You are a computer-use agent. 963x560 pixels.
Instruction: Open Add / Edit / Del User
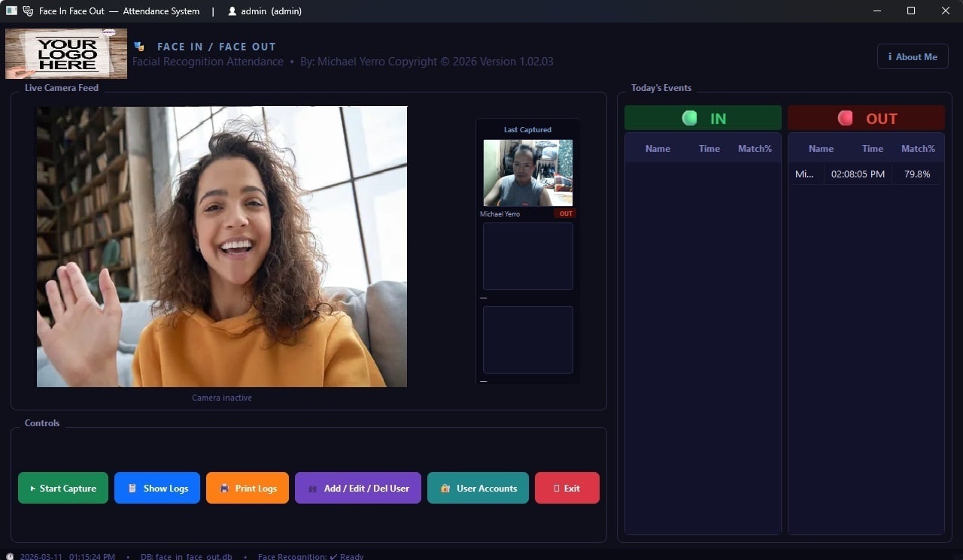point(358,488)
